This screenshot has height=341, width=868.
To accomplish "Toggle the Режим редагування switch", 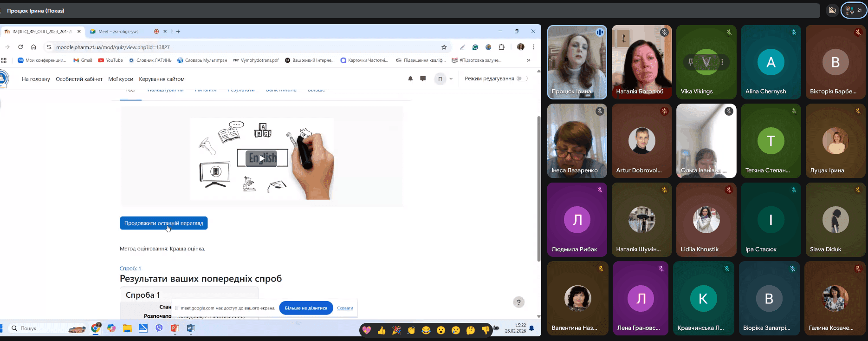I will (522, 79).
